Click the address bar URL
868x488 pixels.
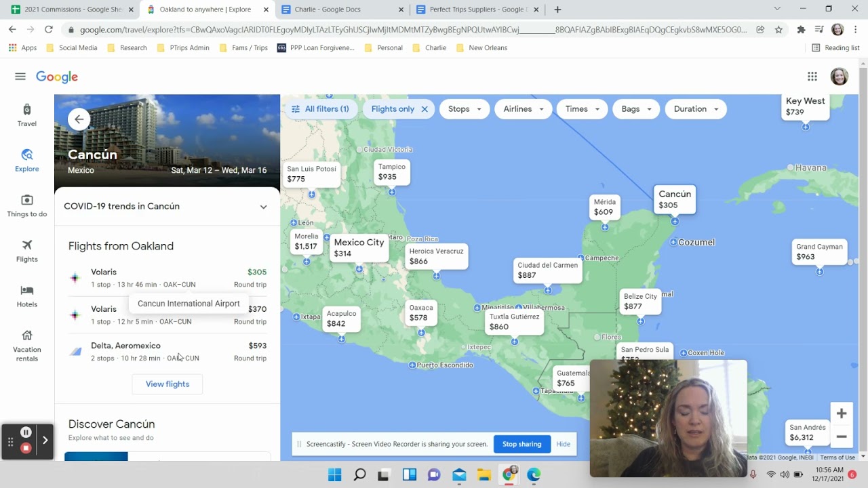pyautogui.click(x=412, y=30)
